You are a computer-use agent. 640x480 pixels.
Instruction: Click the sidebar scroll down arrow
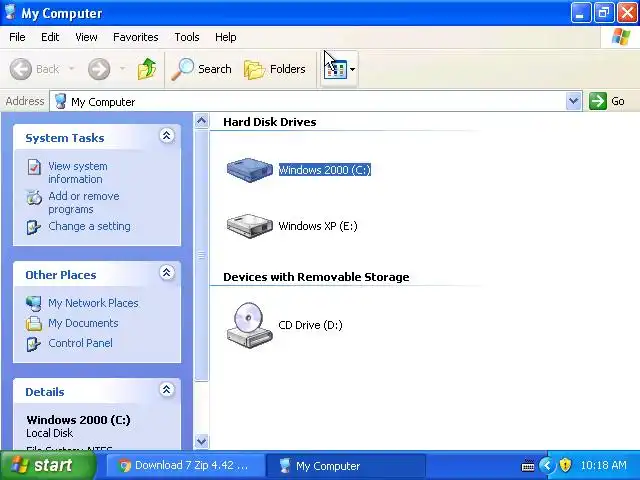tap(201, 441)
